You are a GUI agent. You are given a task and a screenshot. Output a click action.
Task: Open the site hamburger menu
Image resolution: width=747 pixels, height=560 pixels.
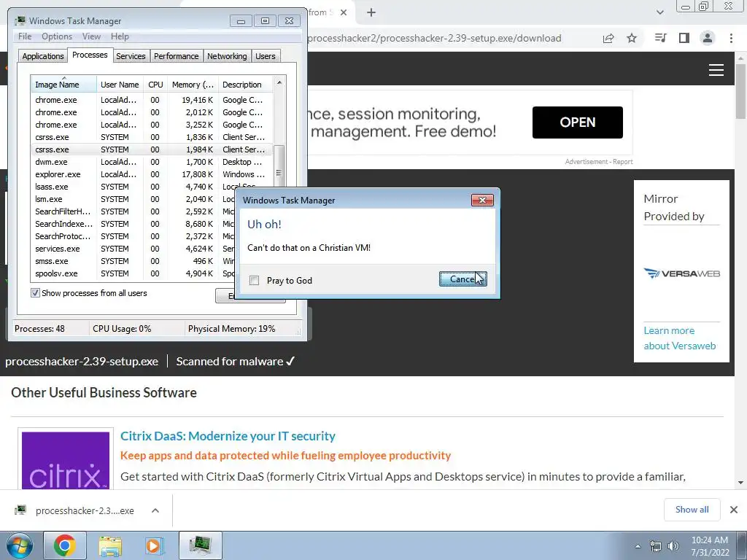click(x=716, y=70)
